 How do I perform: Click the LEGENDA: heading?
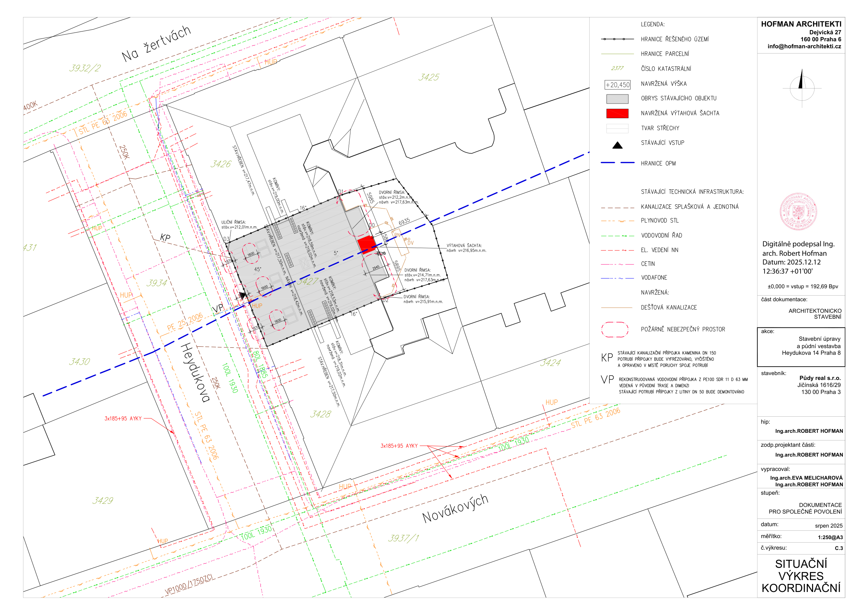click(653, 24)
